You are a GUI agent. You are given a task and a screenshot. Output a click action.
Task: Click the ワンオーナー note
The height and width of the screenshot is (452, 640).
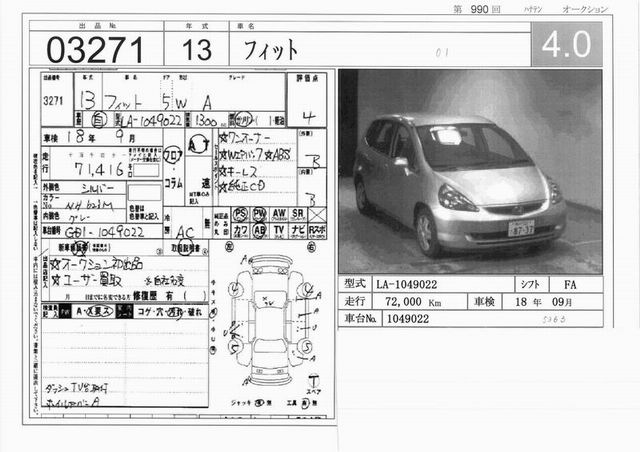[x=245, y=138]
